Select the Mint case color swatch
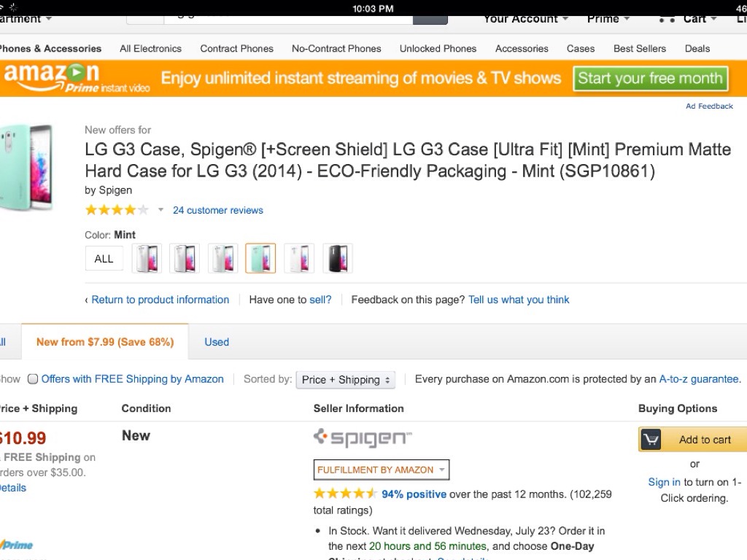Image resolution: width=747 pixels, height=560 pixels. (260, 259)
